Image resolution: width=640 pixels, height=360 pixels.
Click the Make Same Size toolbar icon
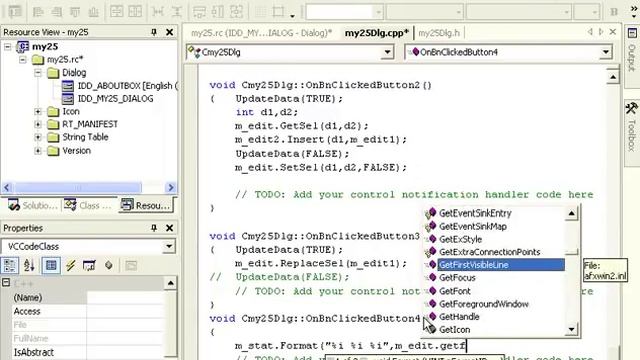coord(236,12)
